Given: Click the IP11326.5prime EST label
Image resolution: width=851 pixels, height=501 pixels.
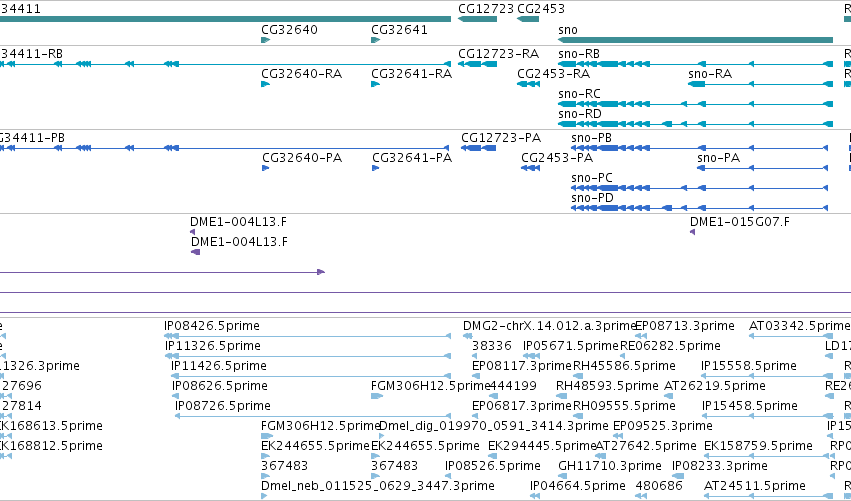Looking at the screenshot, I should click(213, 346).
